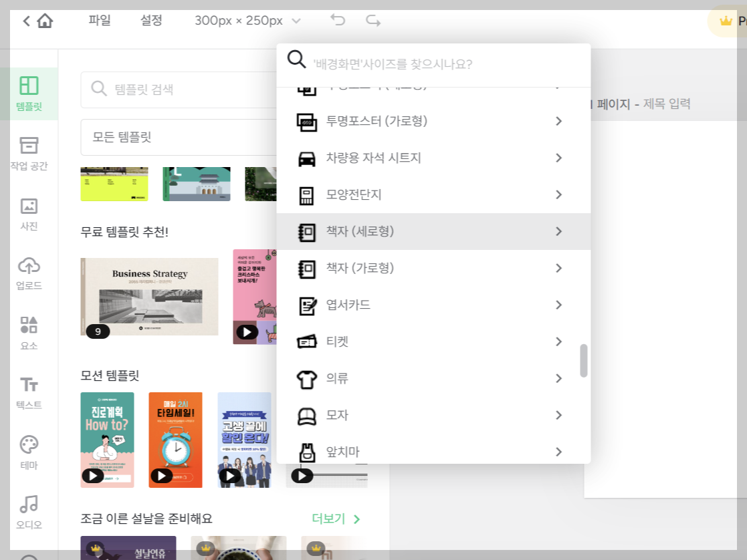The width and height of the screenshot is (747, 560).
Task: Play the 진로계획 template preview
Action: point(93,476)
